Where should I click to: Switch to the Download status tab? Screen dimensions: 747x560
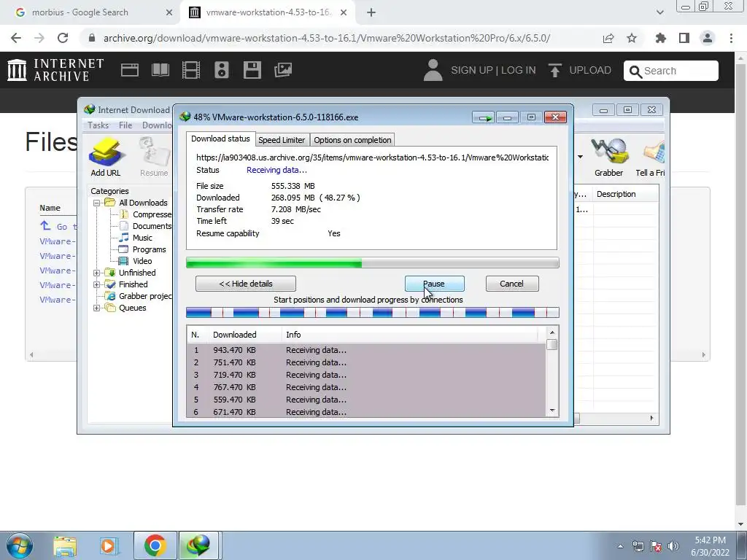point(220,139)
